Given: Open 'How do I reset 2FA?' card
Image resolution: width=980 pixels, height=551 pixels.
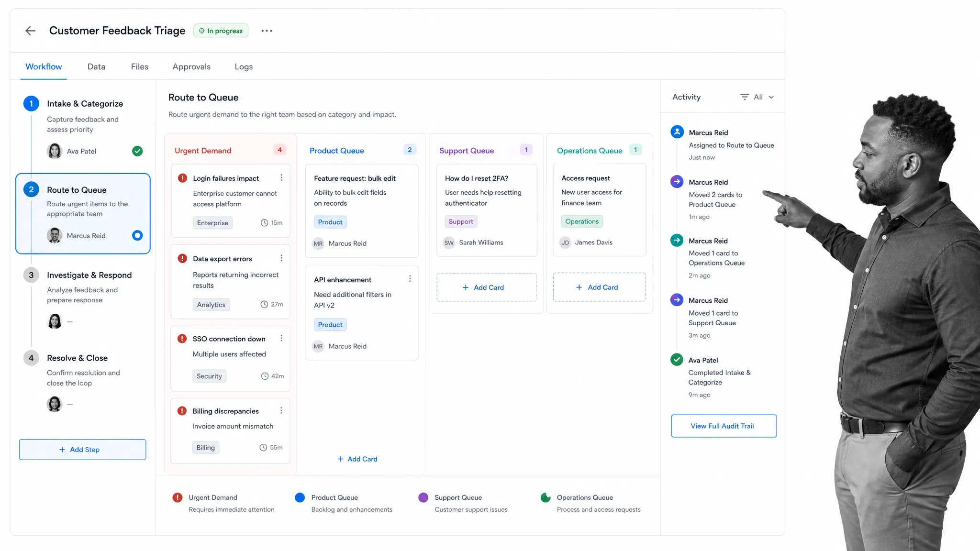Looking at the screenshot, I should click(487, 210).
